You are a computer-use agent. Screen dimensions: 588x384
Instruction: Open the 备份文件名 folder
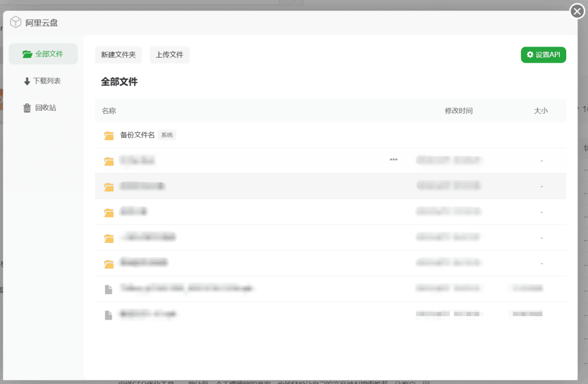(x=137, y=135)
